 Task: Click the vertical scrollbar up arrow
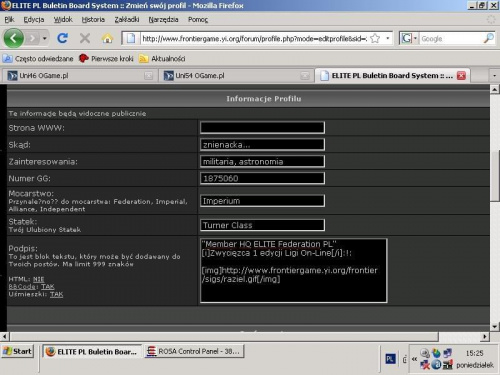[x=495, y=89]
